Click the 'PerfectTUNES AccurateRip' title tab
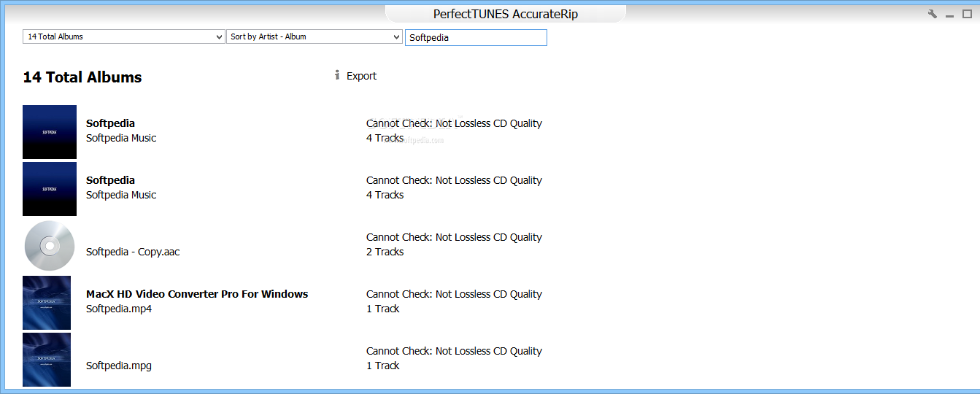This screenshot has width=980, height=394. 506,14
